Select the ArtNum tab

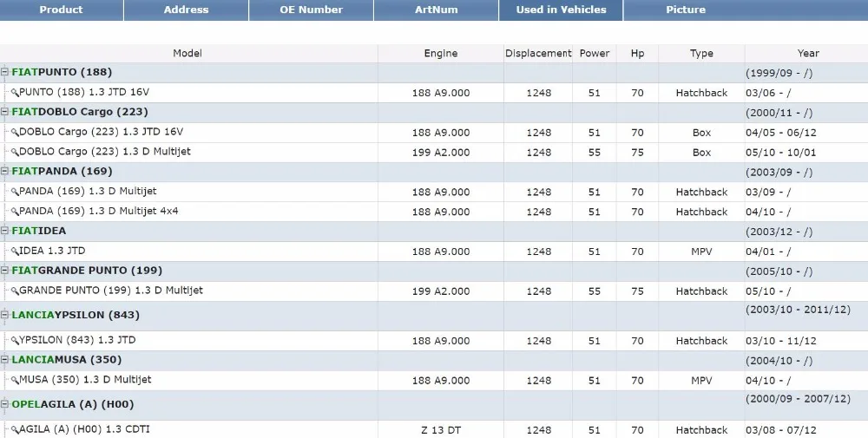(x=437, y=10)
